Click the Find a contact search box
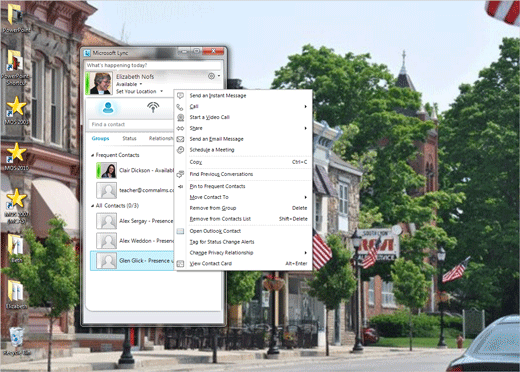Viewport: 520px width, 372px height. (x=131, y=124)
